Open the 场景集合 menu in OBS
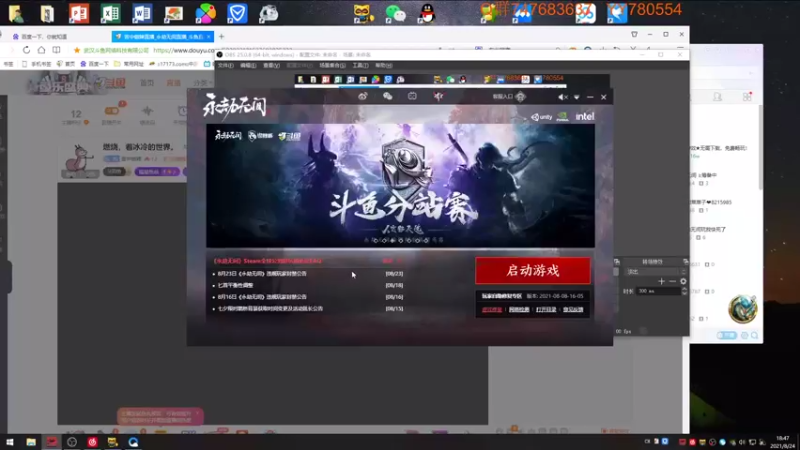The height and width of the screenshot is (450, 800). coord(332,65)
